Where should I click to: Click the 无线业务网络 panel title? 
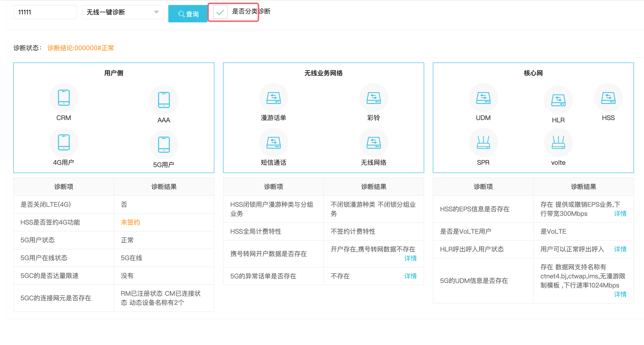(x=324, y=73)
